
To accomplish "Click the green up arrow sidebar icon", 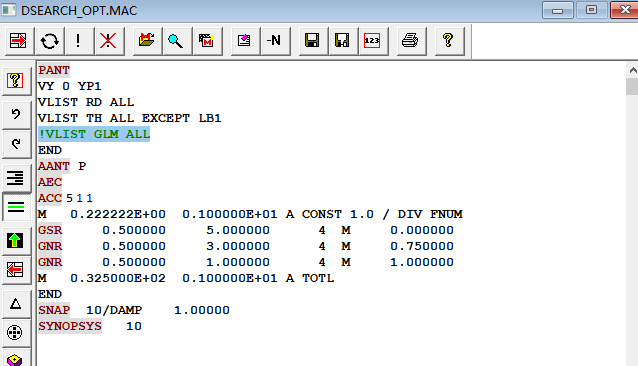I will (15, 240).
